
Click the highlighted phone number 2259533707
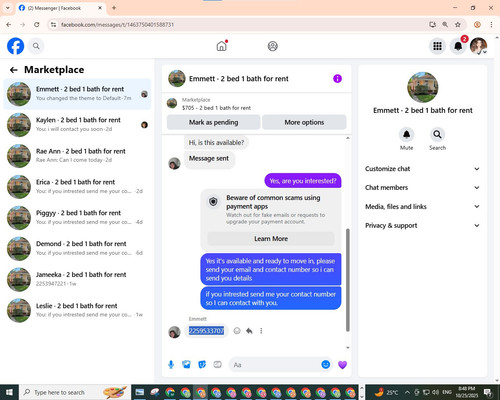pyautogui.click(x=206, y=331)
